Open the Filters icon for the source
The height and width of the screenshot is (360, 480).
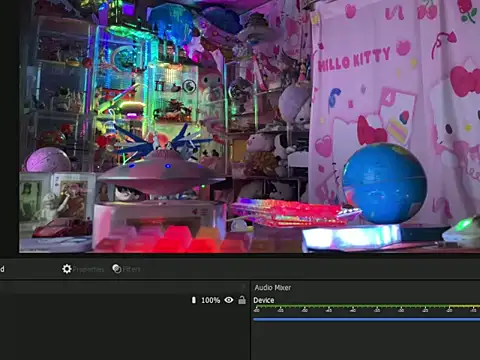[117, 269]
